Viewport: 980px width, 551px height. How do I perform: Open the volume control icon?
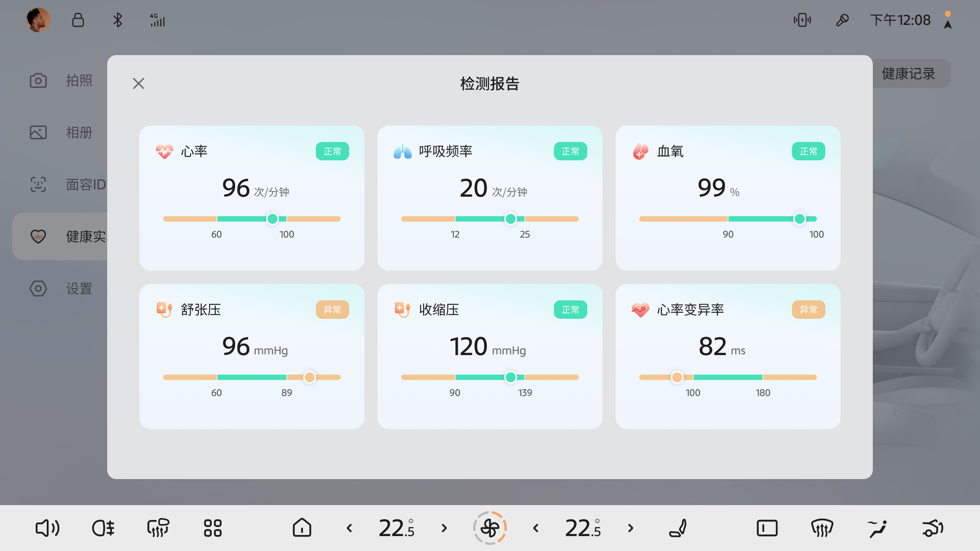pos(47,528)
